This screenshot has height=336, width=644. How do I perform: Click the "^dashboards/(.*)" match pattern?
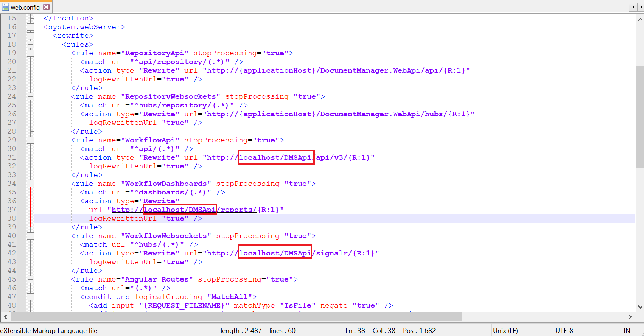click(x=171, y=192)
